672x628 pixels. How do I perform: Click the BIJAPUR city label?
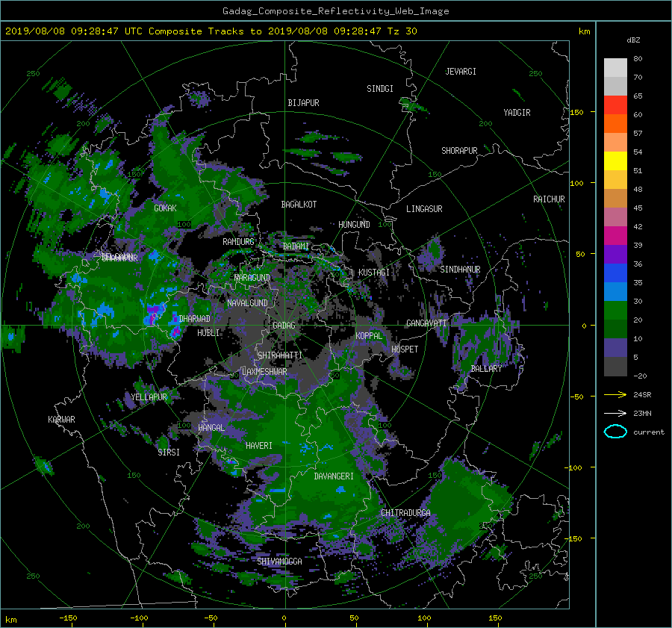(303, 103)
